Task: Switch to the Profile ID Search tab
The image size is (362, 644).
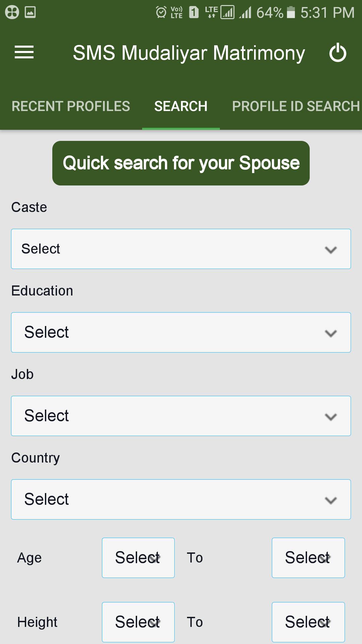Action: (x=296, y=106)
